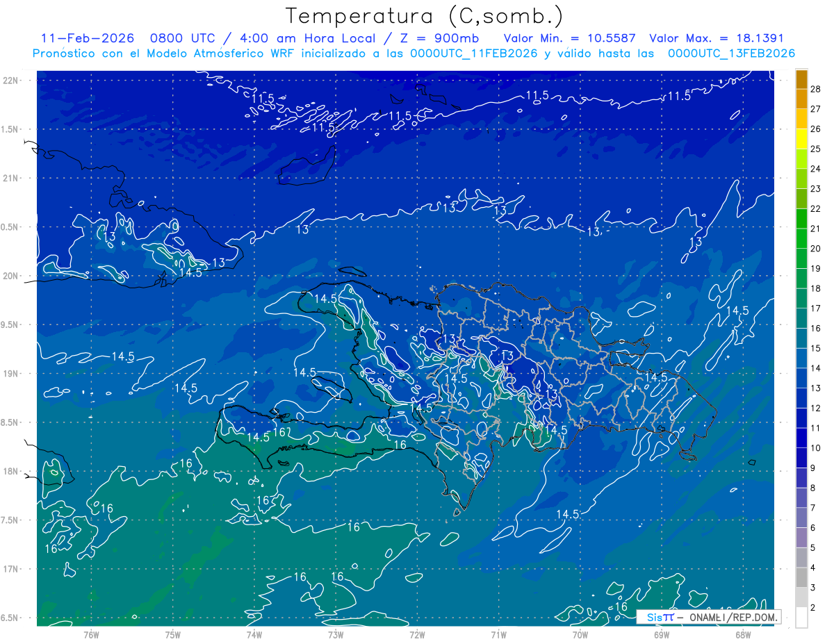The image size is (834, 644).
Task: Click colorbar scale label '24'
Action: click(816, 169)
